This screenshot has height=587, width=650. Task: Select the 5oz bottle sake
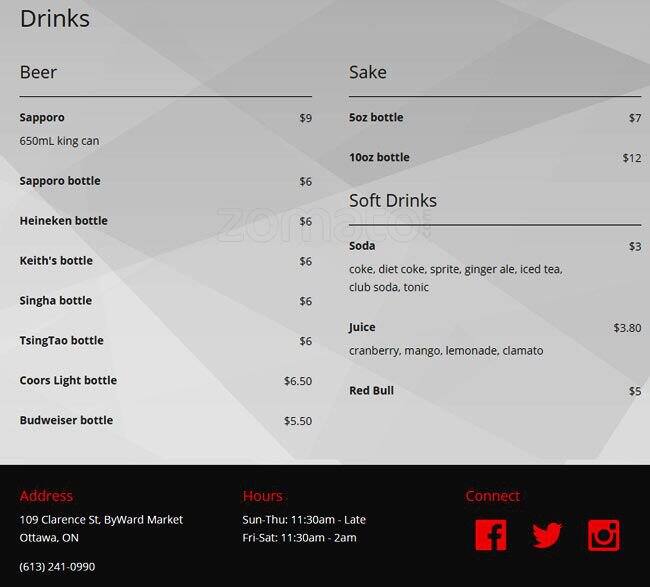pos(376,118)
